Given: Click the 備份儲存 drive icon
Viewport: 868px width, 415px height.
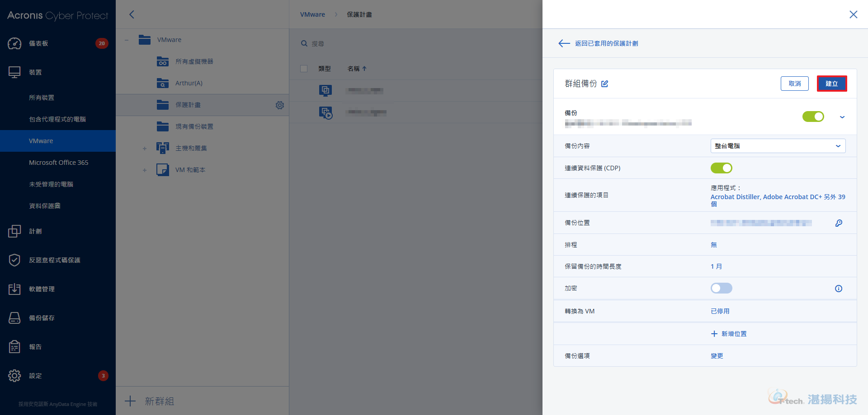Looking at the screenshot, I should (14, 318).
